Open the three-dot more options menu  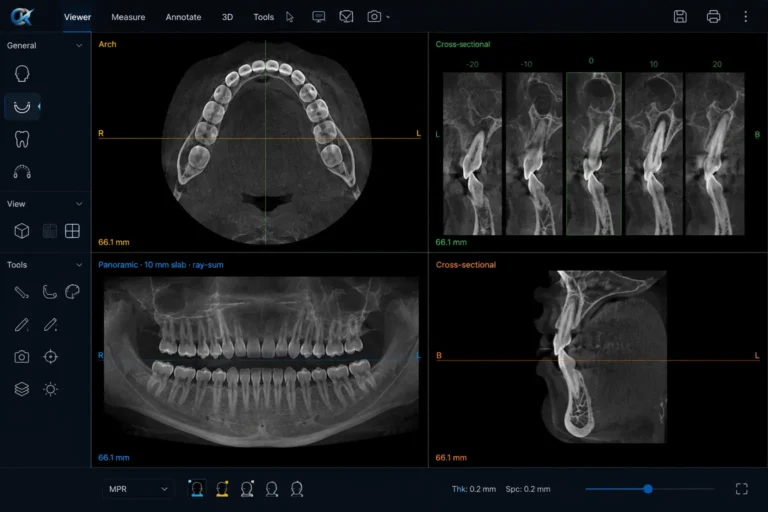coord(745,17)
